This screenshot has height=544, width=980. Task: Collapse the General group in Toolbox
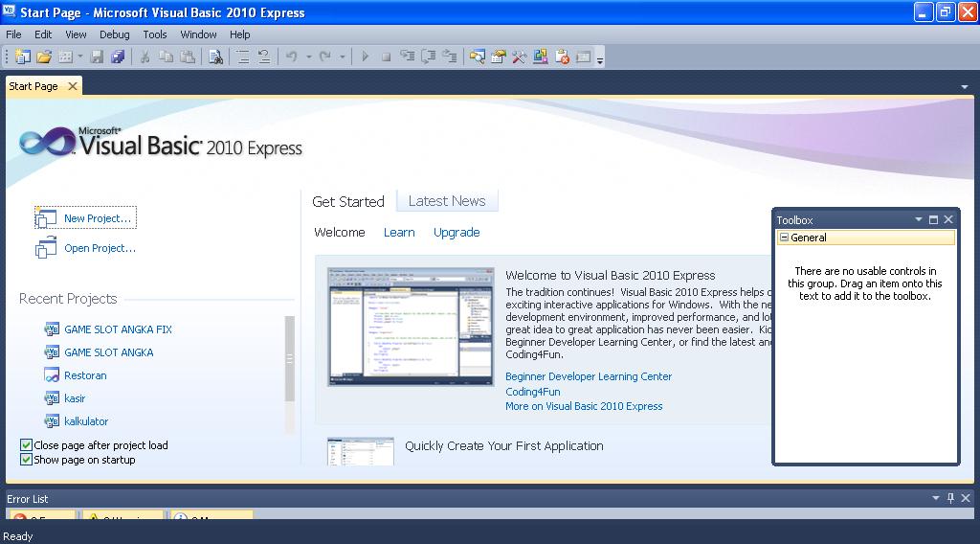(785, 238)
